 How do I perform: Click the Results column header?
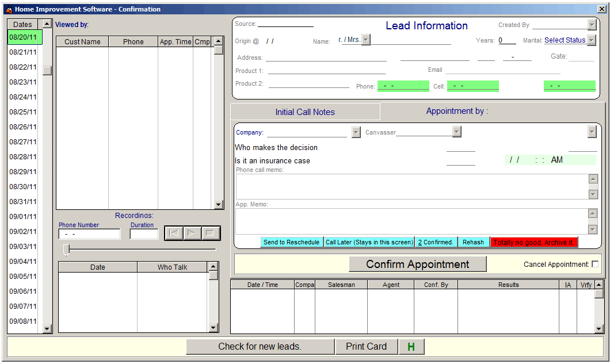(509, 285)
